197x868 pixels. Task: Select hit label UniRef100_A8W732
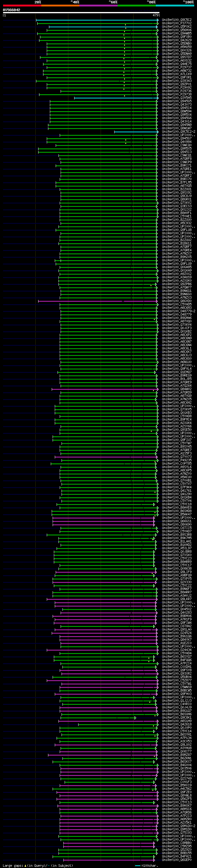(177, 71)
